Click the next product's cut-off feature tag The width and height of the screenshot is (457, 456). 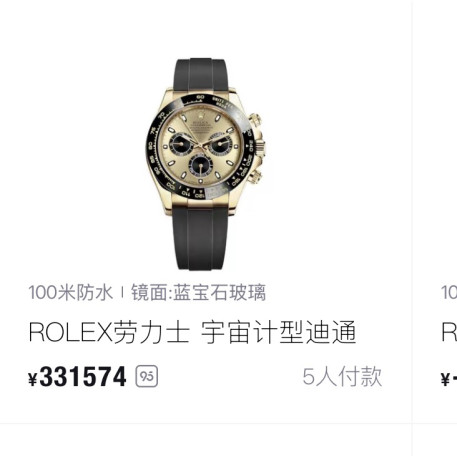pos(449,292)
